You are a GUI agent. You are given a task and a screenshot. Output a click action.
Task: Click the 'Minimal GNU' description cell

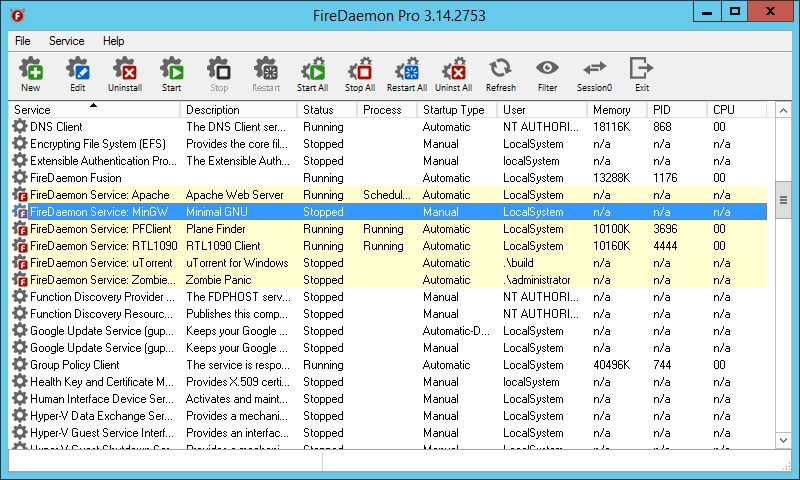pos(216,212)
